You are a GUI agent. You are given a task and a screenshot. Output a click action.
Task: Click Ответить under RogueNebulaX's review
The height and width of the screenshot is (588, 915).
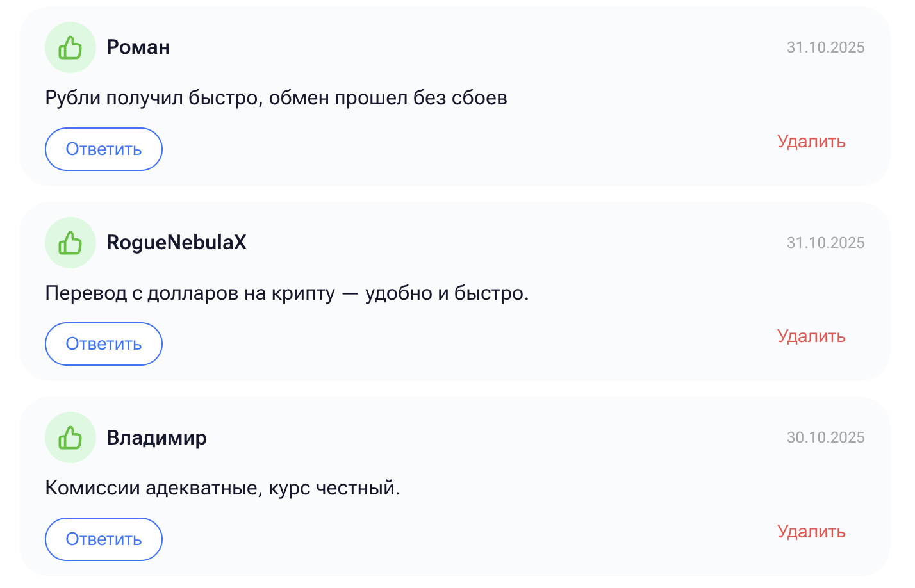click(103, 343)
